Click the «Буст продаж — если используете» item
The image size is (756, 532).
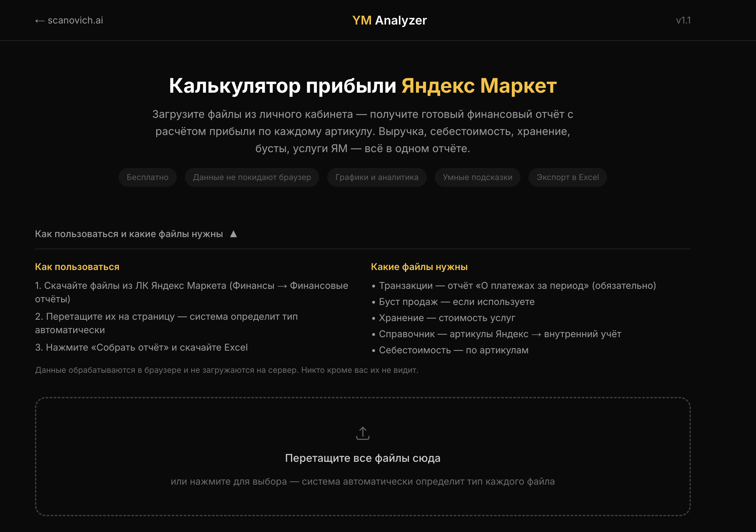453,302
